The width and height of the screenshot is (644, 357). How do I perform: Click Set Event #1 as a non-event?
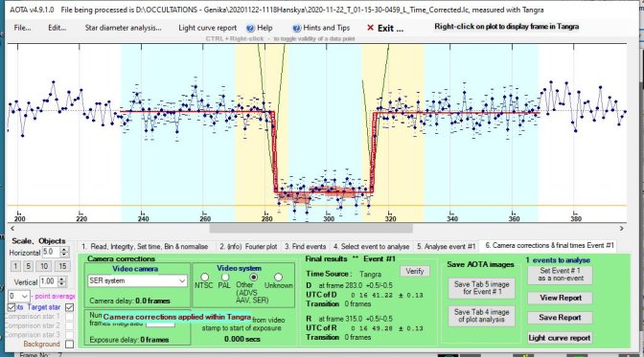click(561, 275)
